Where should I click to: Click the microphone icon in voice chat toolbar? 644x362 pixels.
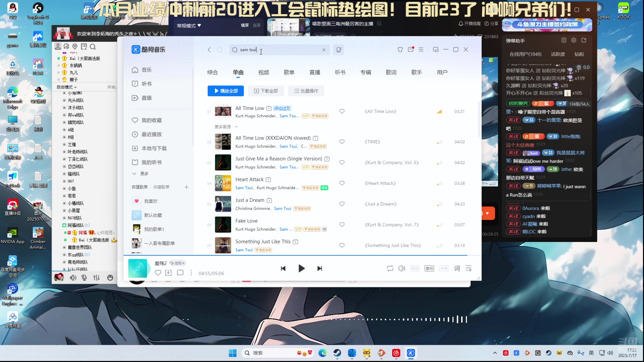pyautogui.click(x=84, y=278)
